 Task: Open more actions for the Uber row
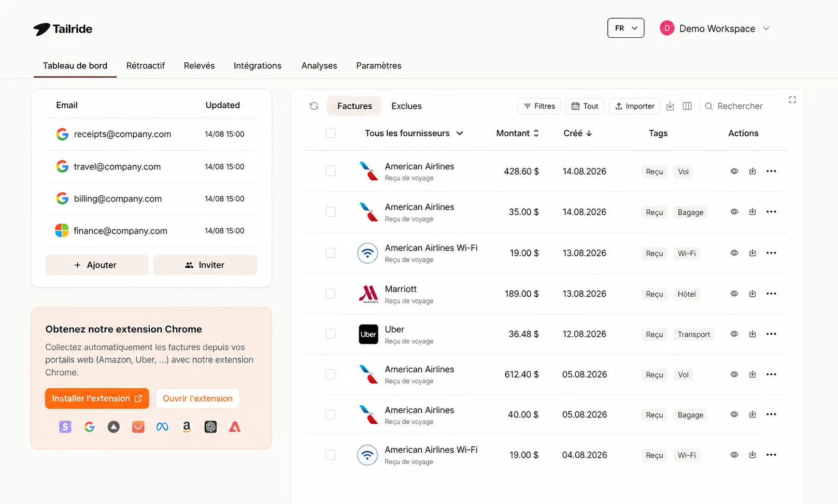[x=771, y=334]
